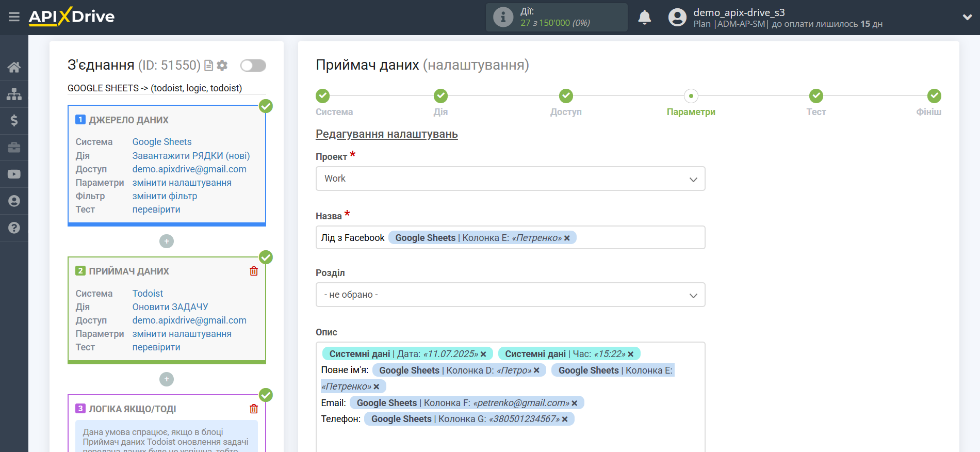This screenshot has width=980, height=452.
Task: Open the Розділ dropdown
Action: (510, 295)
